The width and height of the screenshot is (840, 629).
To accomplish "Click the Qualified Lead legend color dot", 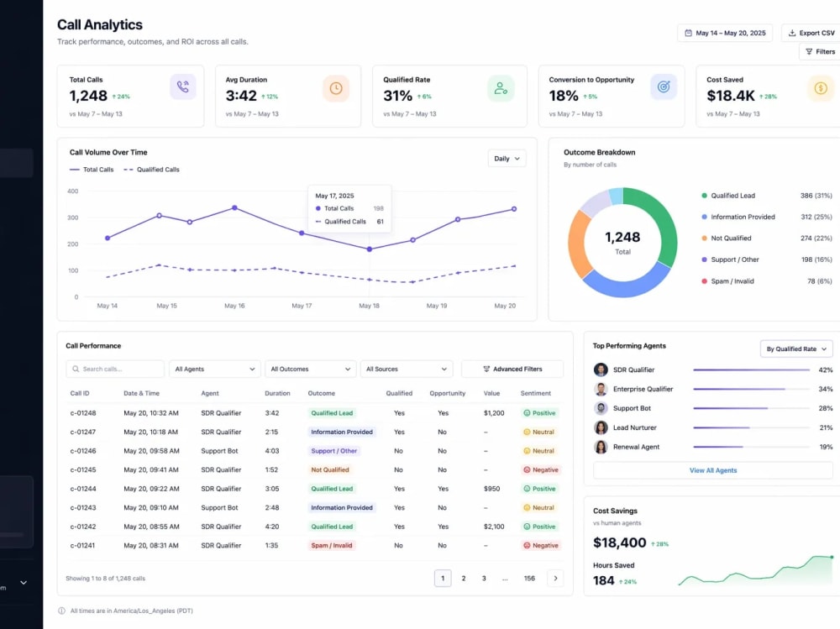I will [704, 196].
